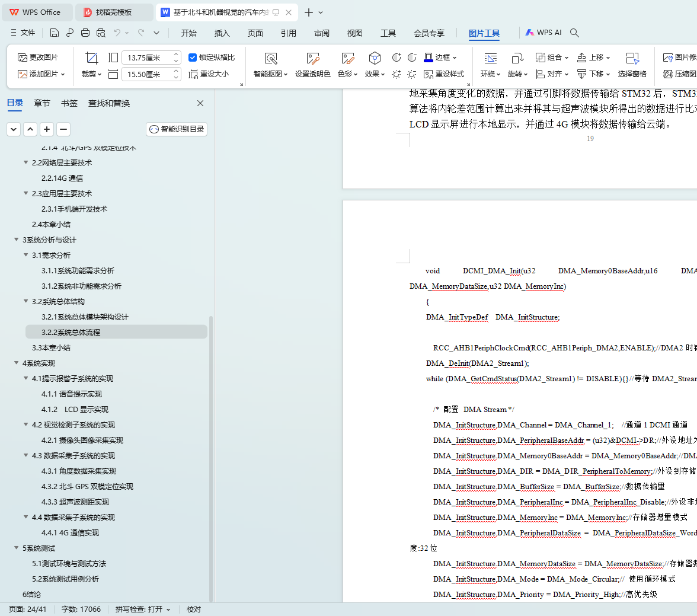This screenshot has height=616, width=697.
Task: Go to heading 5.1测试环境与测试方法
Action: (x=69, y=563)
